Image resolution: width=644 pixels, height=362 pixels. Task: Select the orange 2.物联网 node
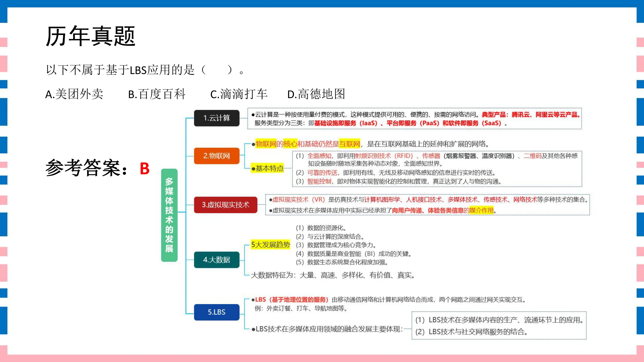tap(216, 156)
